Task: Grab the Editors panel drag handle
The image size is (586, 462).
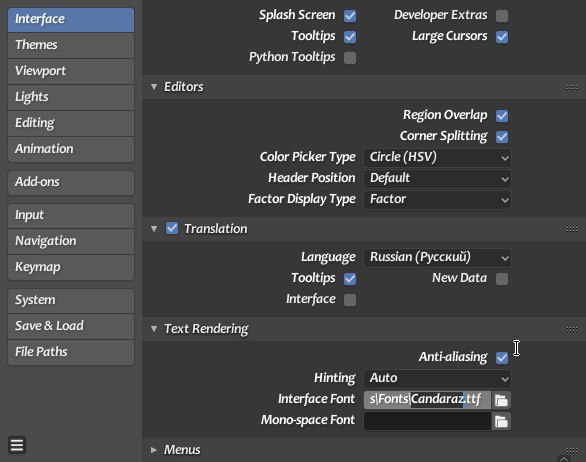Action: point(571,87)
